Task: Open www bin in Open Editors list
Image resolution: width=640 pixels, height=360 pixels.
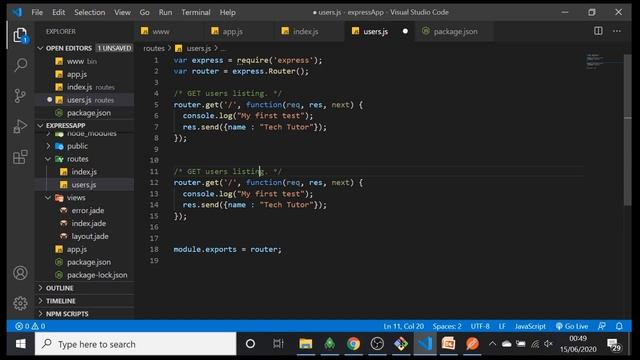Action: click(x=84, y=61)
